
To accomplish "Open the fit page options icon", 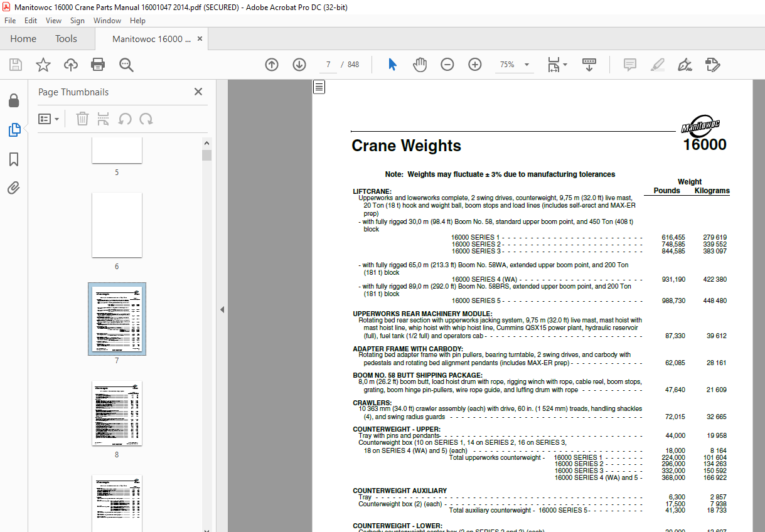I will click(x=557, y=65).
